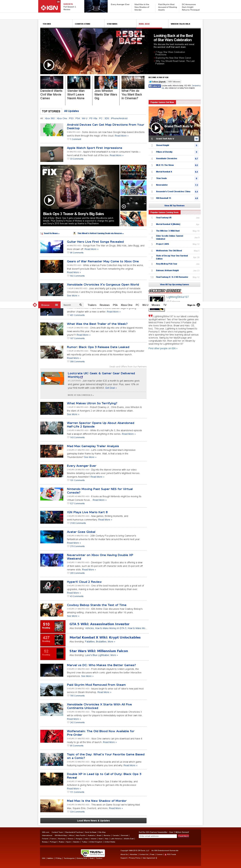
Task: Select the Popular Games Coming Soon tab
Action: click(x=164, y=212)
